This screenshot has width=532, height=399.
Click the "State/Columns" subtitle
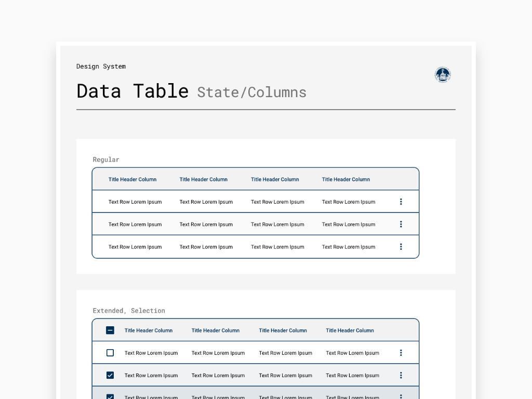[x=252, y=92]
